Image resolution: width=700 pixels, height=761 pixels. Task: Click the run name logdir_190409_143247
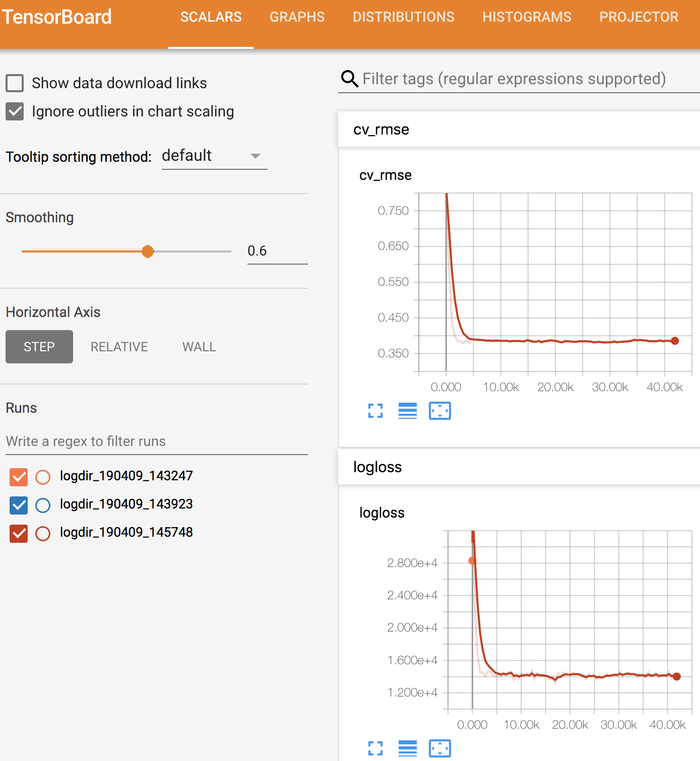[x=126, y=476]
